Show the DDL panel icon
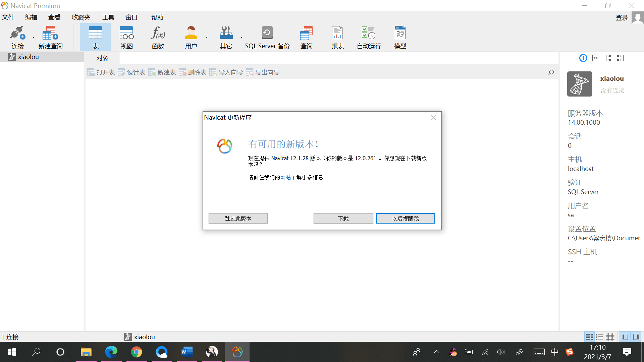644x362 pixels. tap(596, 58)
